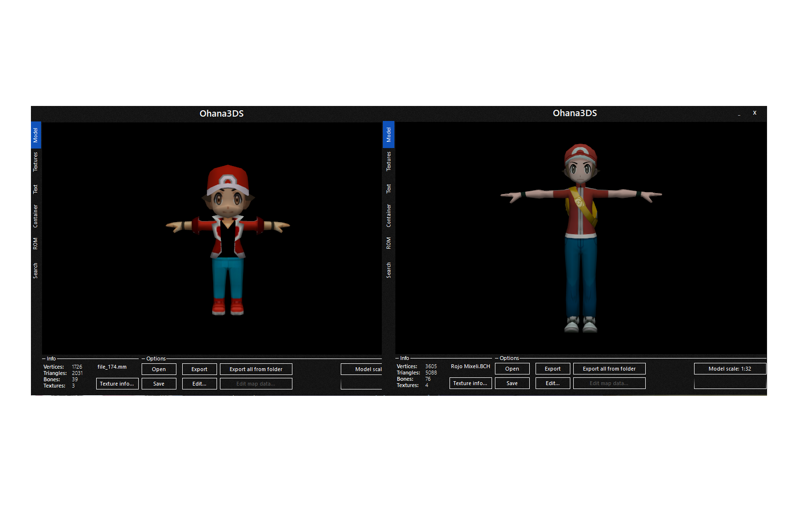Click Open button in the Rojo Mixeli.BCH window
The height and width of the screenshot is (508, 812).
point(512,369)
